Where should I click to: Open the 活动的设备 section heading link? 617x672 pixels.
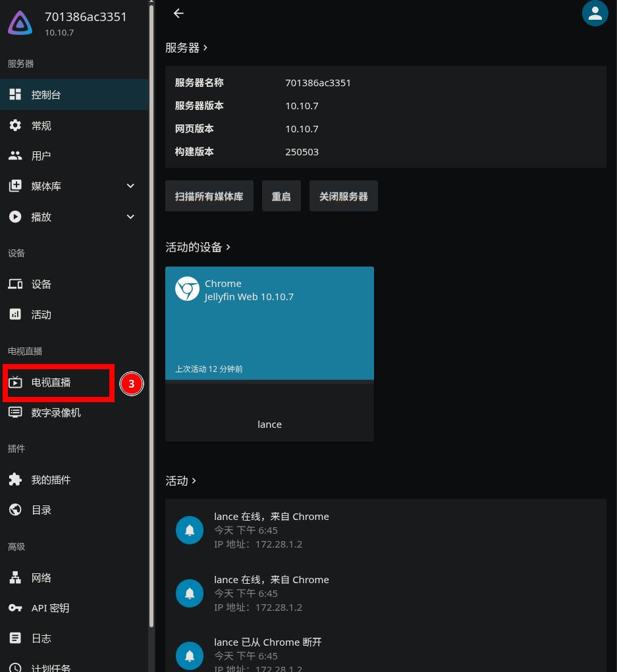point(198,247)
